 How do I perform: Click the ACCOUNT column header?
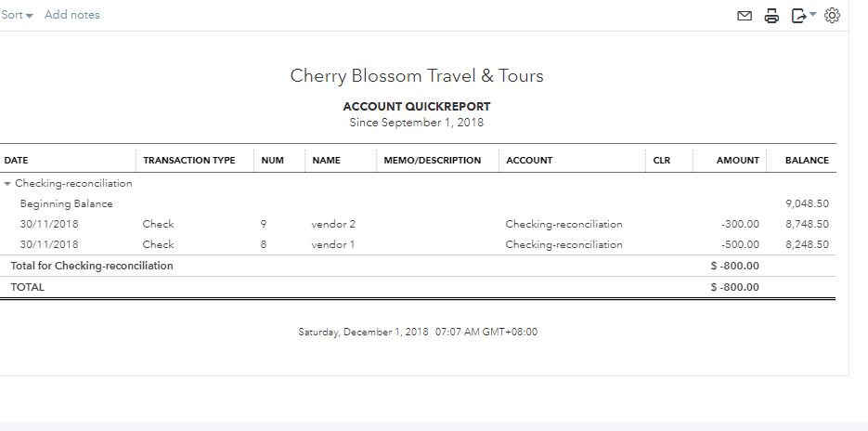529,160
